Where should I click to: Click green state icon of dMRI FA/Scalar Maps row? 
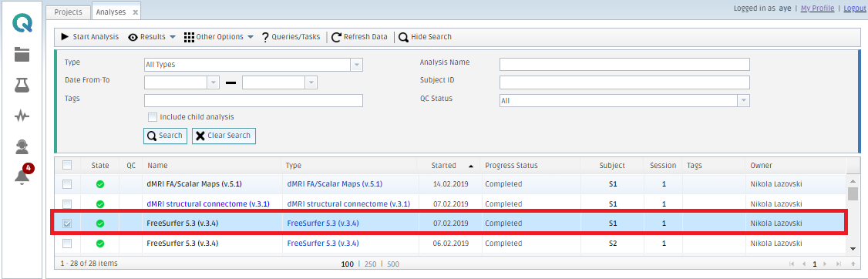(100, 184)
